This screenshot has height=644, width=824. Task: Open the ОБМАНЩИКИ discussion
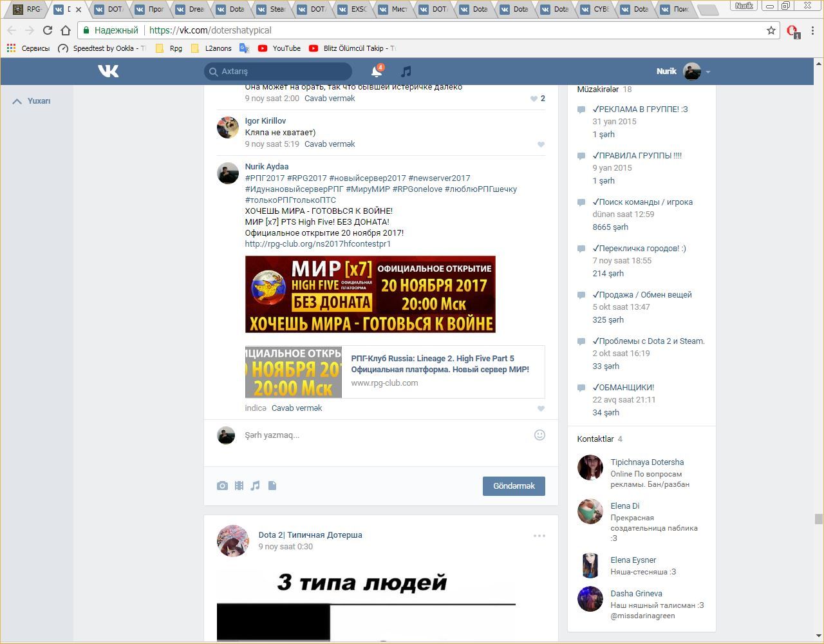click(x=623, y=388)
